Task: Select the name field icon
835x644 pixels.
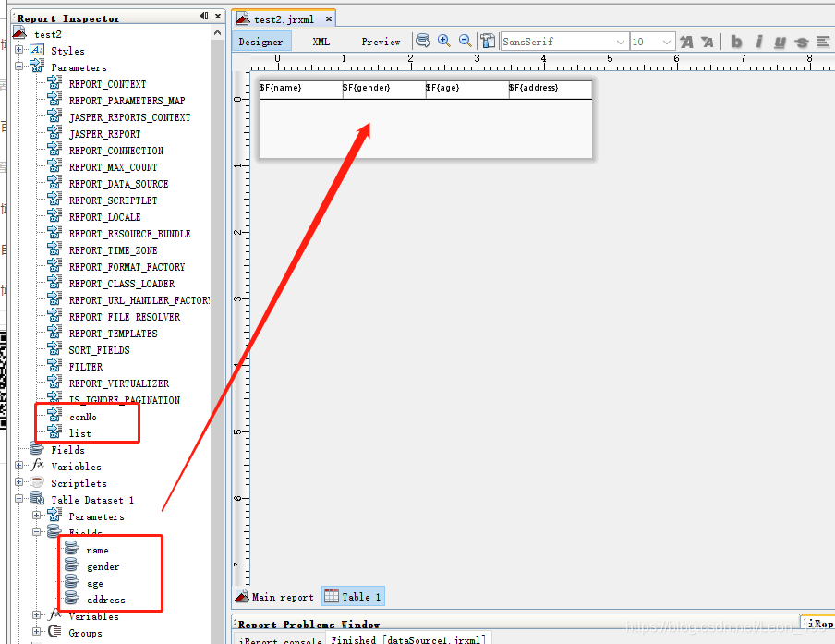Action: coord(72,548)
